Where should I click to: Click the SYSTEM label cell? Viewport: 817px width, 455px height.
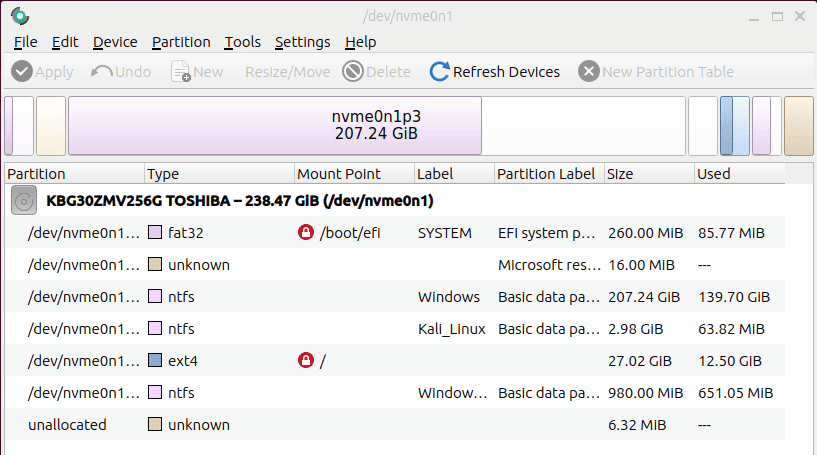pos(444,232)
